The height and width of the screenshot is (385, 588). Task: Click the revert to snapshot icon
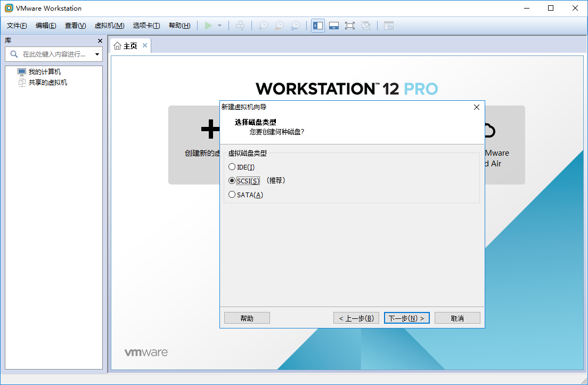280,26
